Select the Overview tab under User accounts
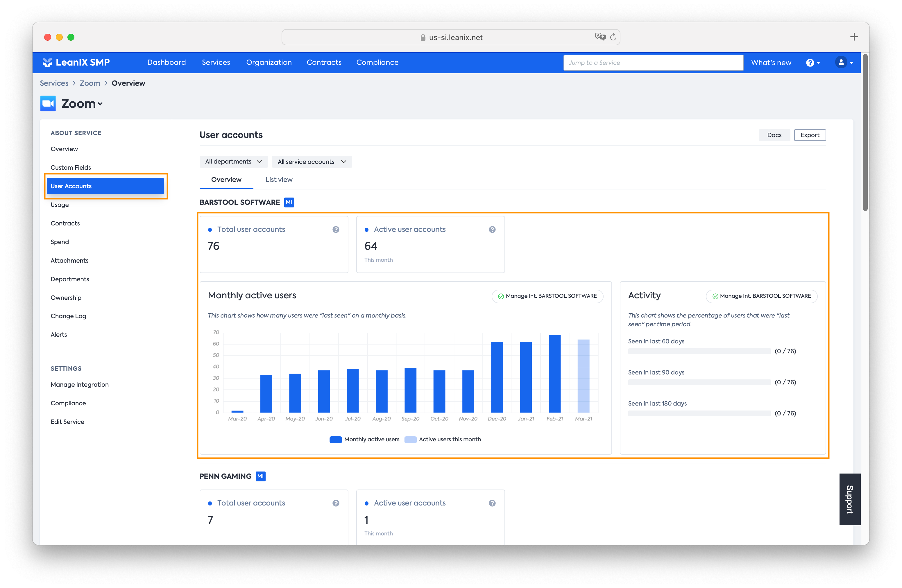This screenshot has height=588, width=902. coord(226,180)
